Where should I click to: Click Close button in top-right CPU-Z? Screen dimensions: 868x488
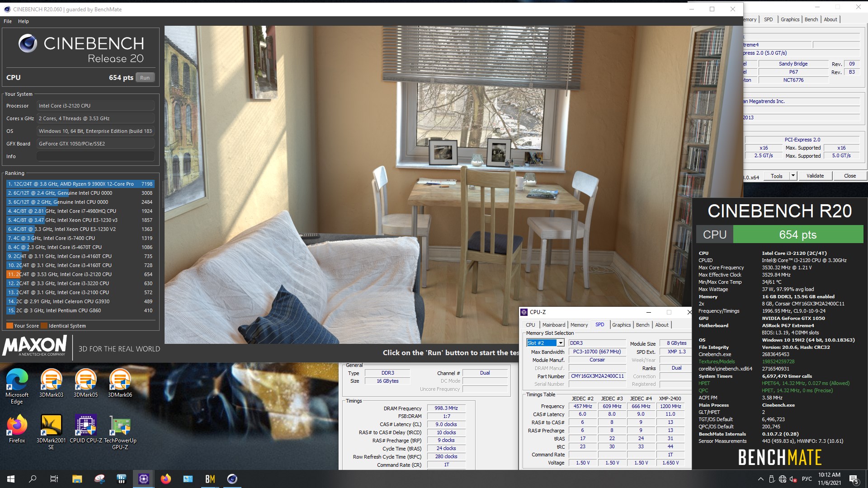pos(850,176)
